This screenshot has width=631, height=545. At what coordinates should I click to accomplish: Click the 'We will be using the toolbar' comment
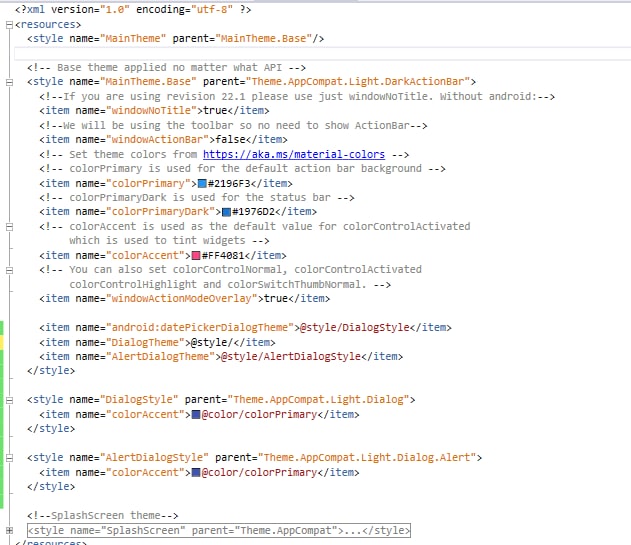click(x=233, y=126)
